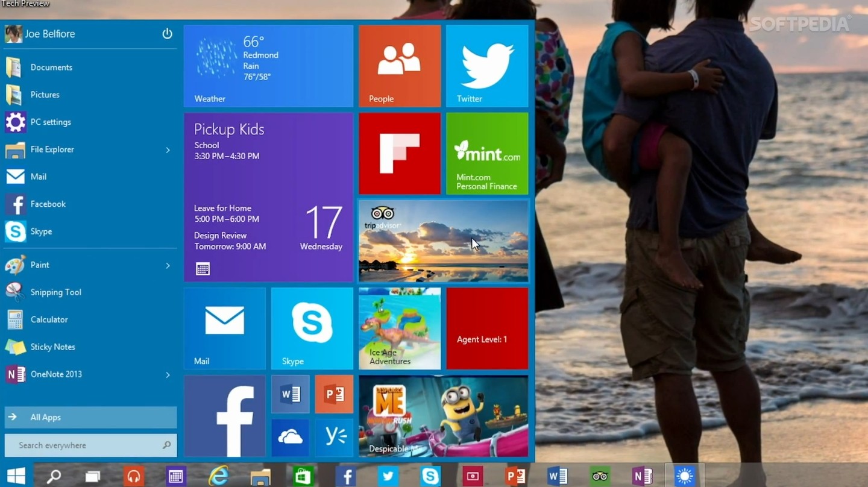
Task: Open the small Yammer tile
Action: 334,438
